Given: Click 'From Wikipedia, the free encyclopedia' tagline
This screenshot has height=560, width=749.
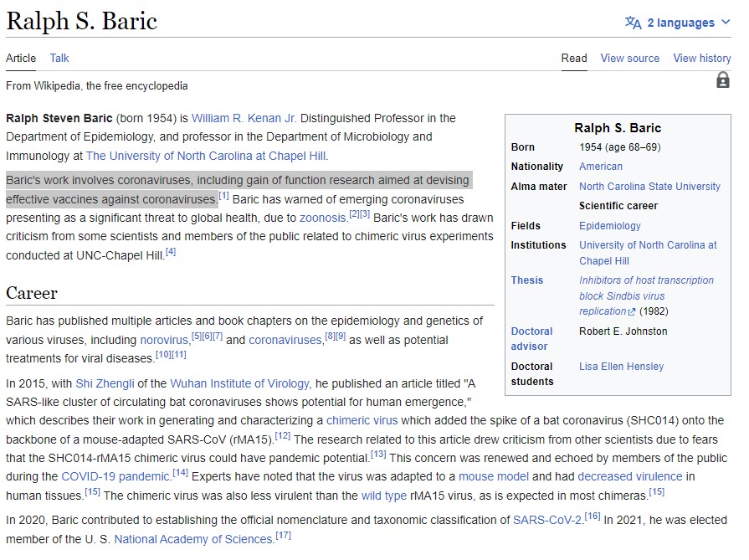Looking at the screenshot, I should [96, 86].
